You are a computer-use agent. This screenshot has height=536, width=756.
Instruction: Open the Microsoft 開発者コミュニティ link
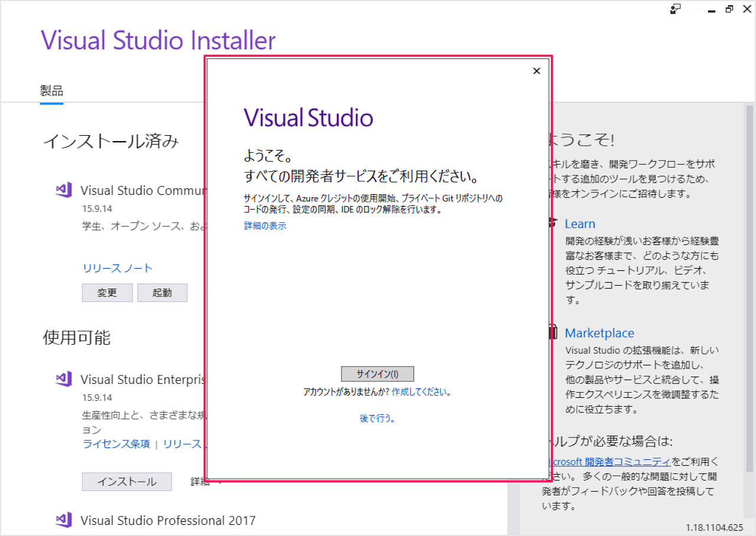click(611, 461)
